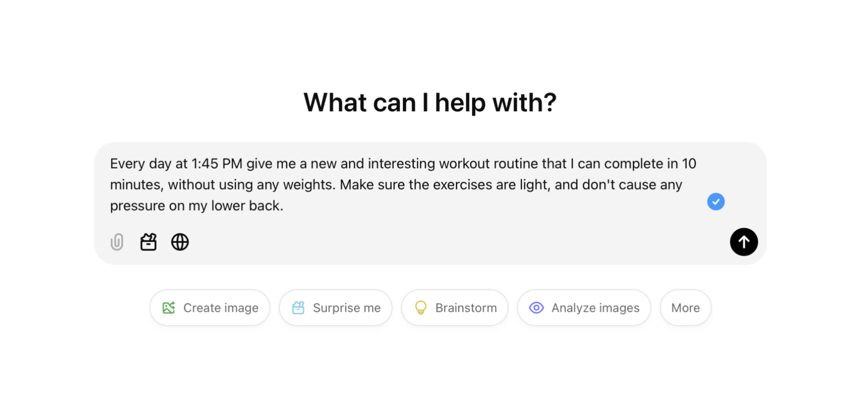The height and width of the screenshot is (412, 868).
Task: Select the Surprise me suggestion text
Action: (347, 308)
